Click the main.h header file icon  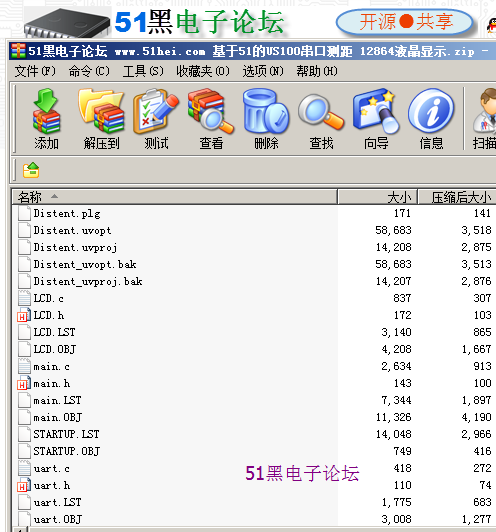23,383
